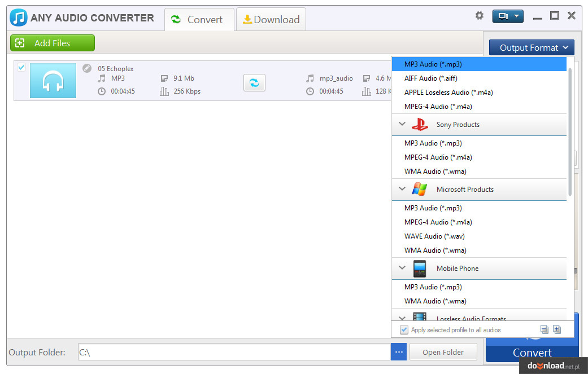Click the output bitrate bars icon beside 128
The height and width of the screenshot is (374, 588).
(367, 91)
